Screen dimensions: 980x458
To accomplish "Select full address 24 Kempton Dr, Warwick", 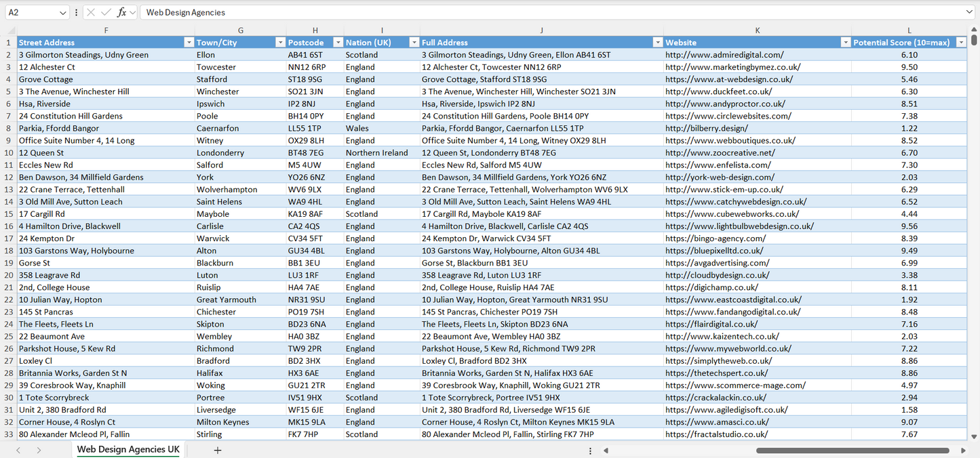I will click(542, 238).
